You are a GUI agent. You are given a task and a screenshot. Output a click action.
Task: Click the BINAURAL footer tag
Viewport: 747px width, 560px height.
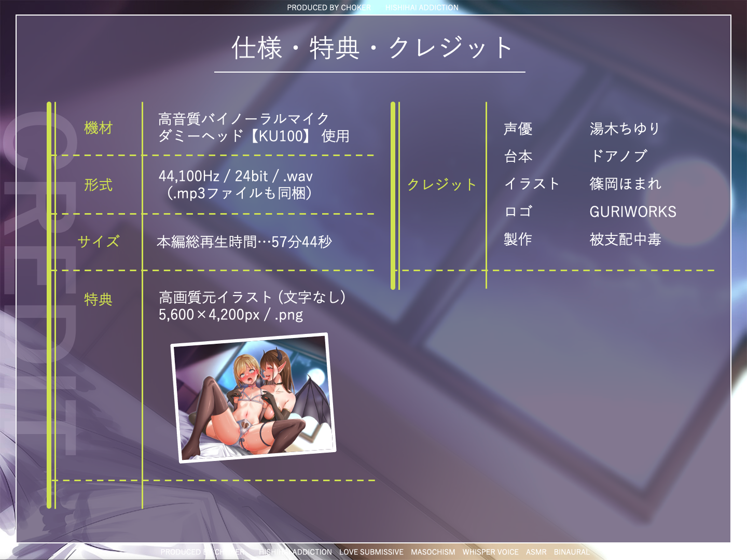[x=572, y=552]
